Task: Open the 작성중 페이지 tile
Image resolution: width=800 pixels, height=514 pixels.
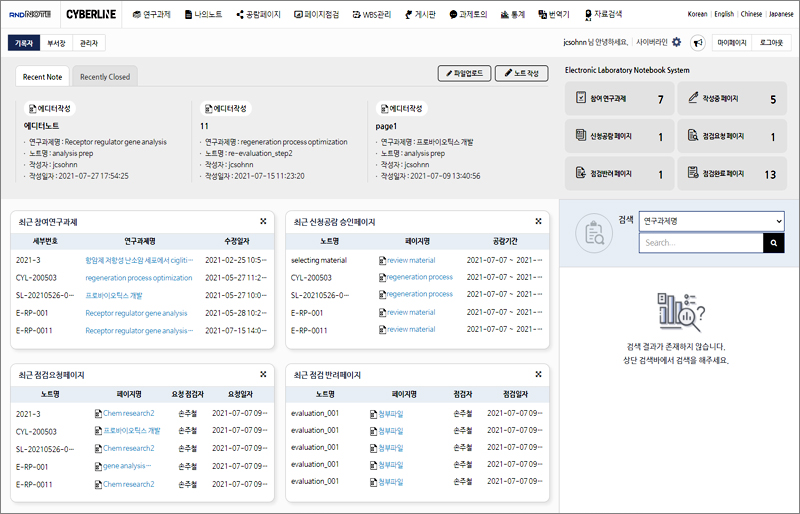Action: 731,99
